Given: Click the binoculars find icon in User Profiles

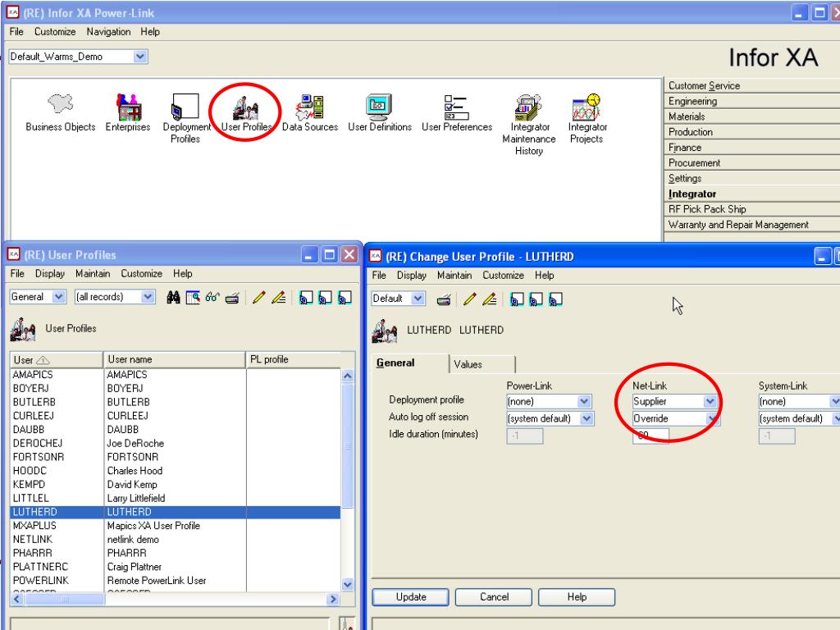Looking at the screenshot, I should (174, 296).
